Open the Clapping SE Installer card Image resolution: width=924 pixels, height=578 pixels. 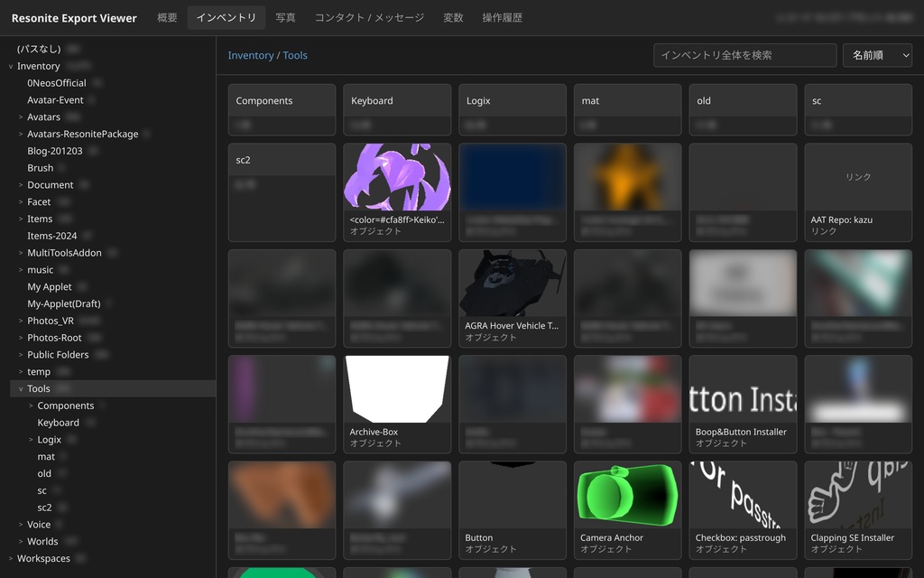click(x=858, y=511)
